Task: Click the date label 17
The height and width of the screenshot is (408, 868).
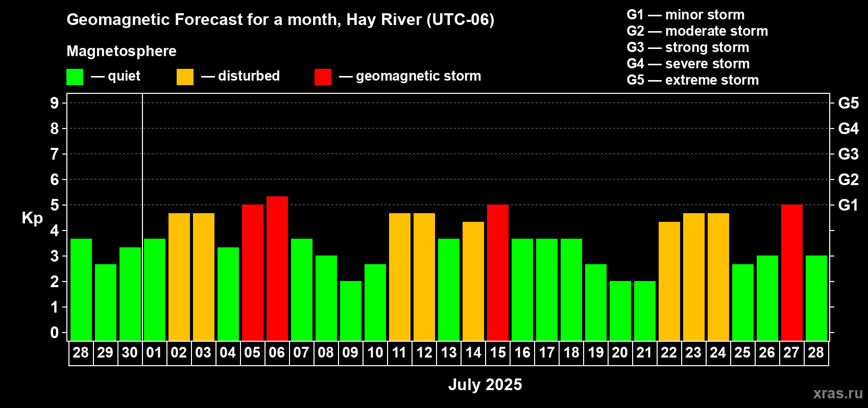Action: tap(546, 353)
